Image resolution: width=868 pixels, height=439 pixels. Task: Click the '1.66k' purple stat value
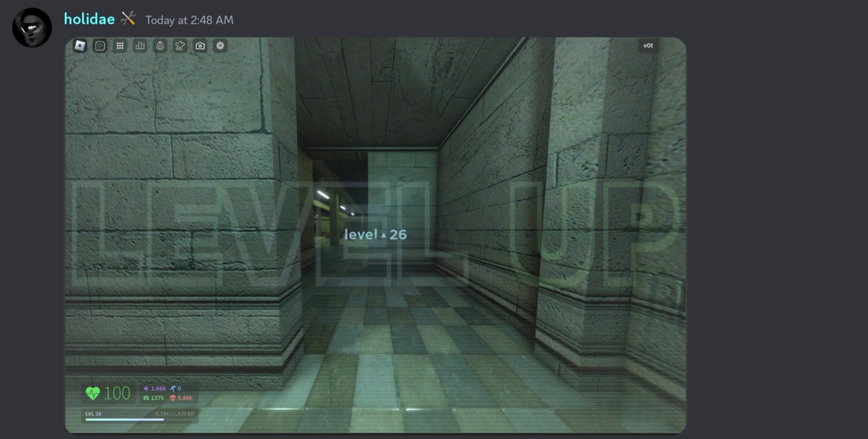(x=158, y=388)
